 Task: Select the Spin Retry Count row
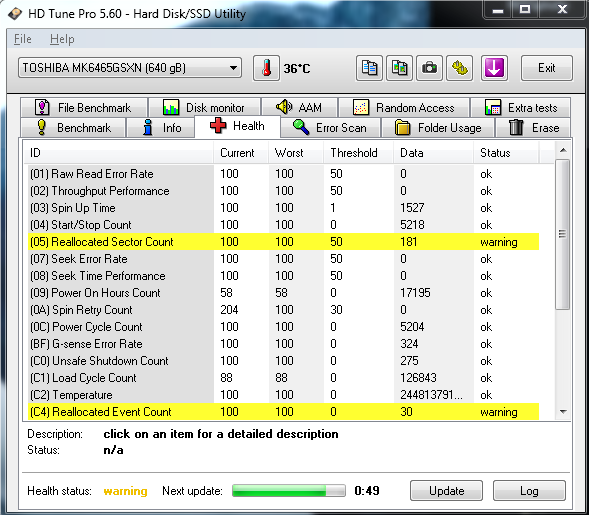tap(284, 310)
